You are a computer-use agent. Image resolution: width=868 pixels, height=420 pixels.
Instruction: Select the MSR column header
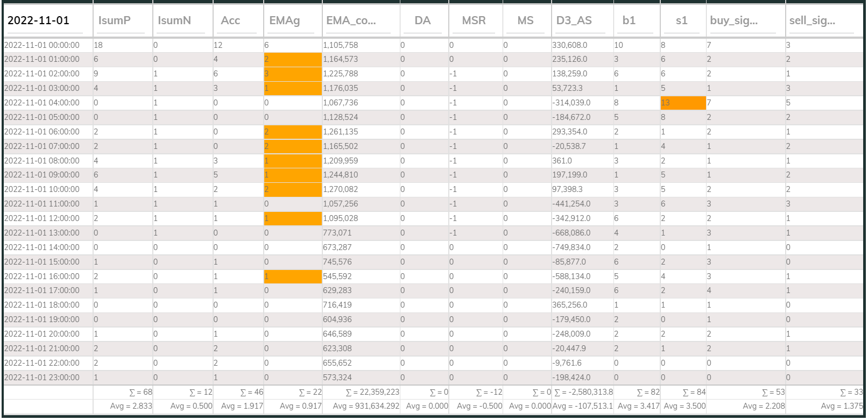(476, 20)
